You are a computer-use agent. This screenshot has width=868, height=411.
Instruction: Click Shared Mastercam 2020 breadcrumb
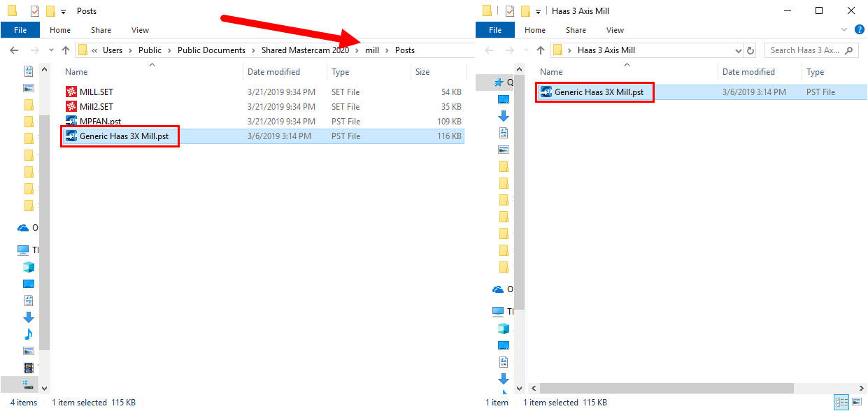point(305,50)
